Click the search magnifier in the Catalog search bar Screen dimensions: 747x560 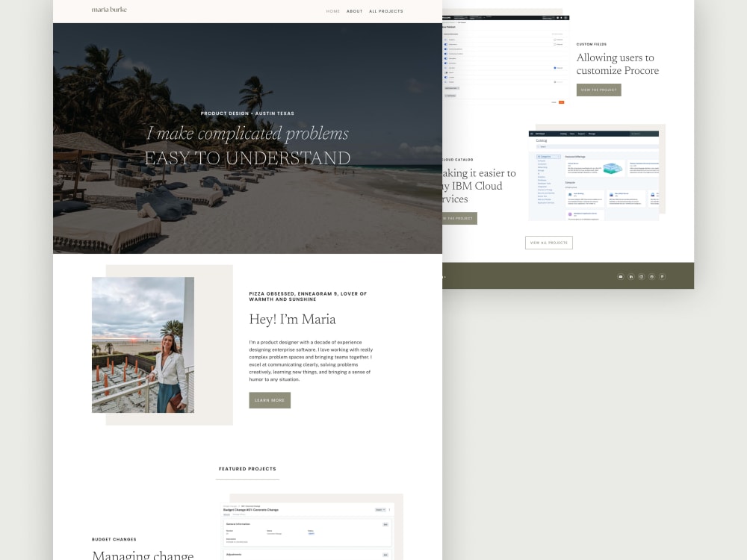[x=538, y=146]
